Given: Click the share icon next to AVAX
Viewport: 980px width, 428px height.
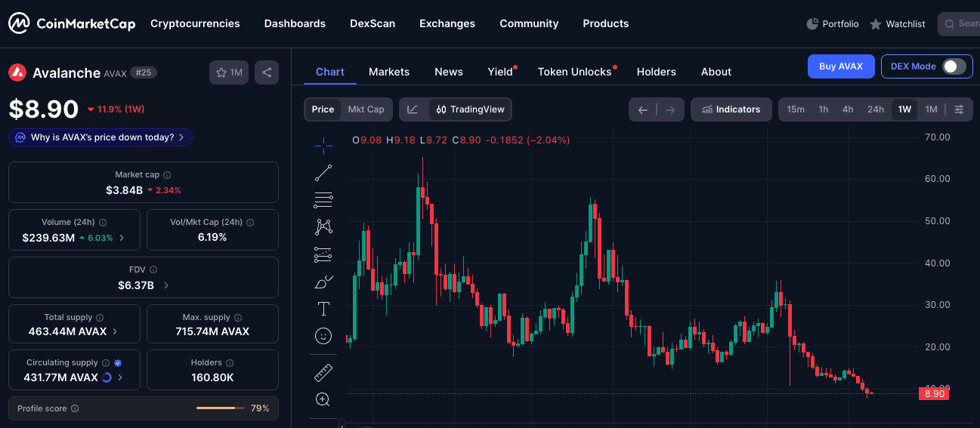Looking at the screenshot, I should click(267, 72).
